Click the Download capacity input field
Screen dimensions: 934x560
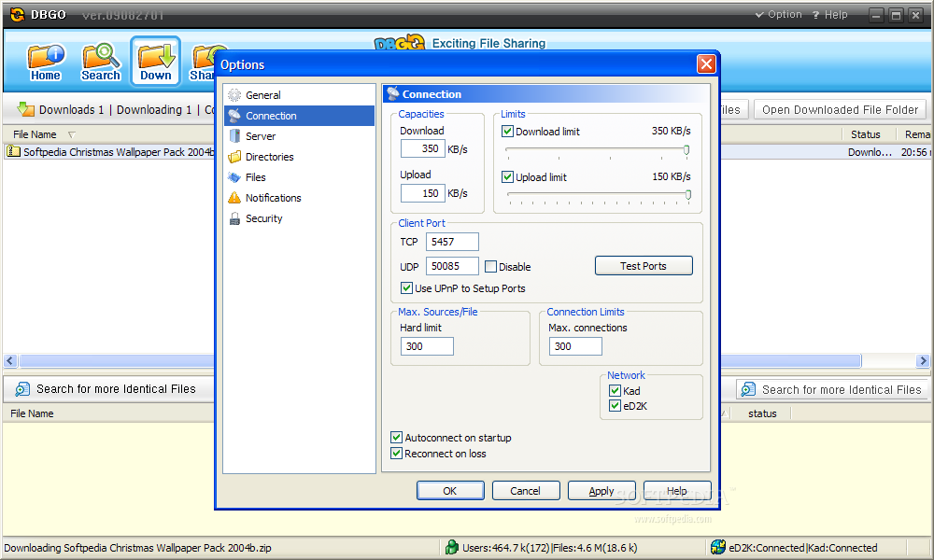pos(423,148)
